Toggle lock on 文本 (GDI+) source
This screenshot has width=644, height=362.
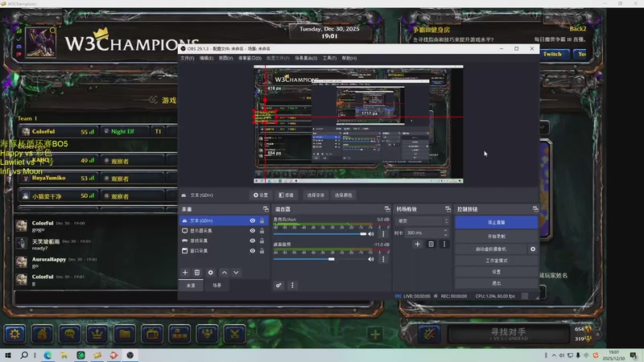pos(262,220)
